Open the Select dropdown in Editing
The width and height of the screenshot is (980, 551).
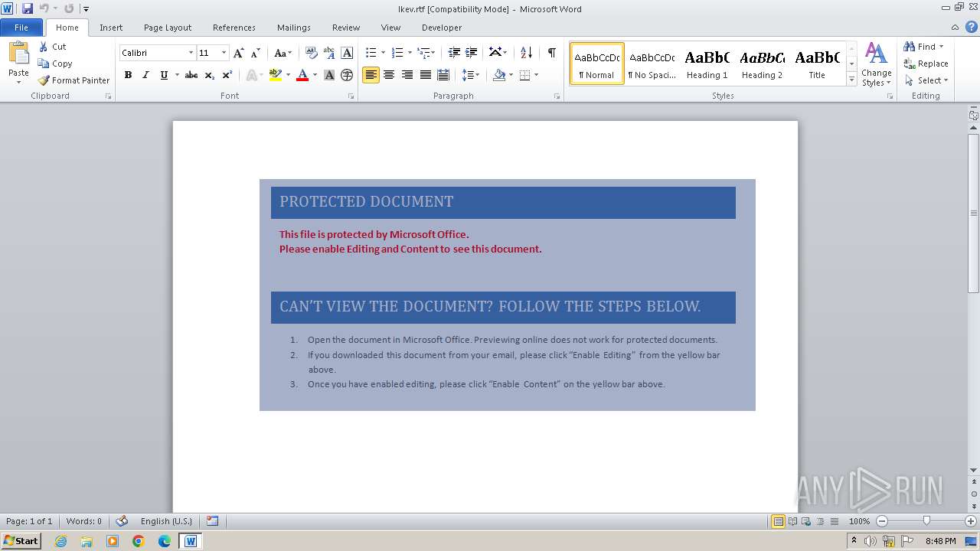(x=926, y=80)
